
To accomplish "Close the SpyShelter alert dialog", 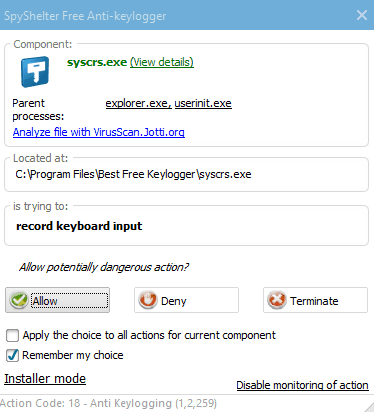I will point(362,15).
